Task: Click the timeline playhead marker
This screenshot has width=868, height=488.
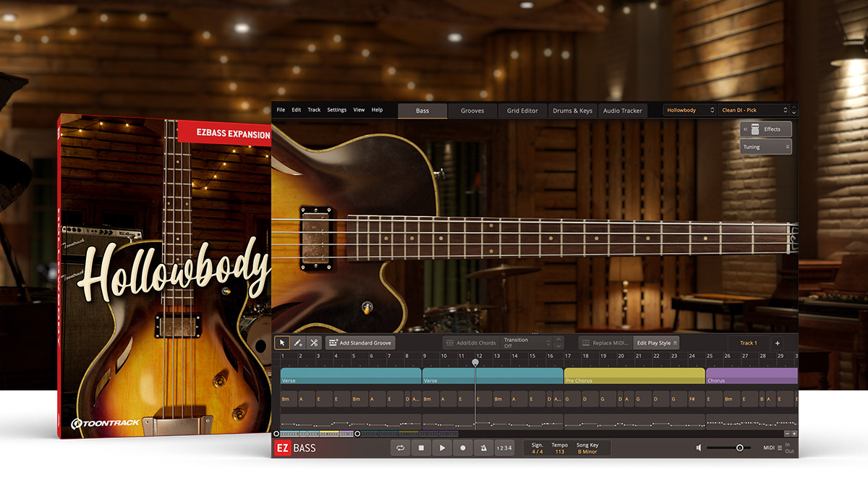Action: click(475, 362)
